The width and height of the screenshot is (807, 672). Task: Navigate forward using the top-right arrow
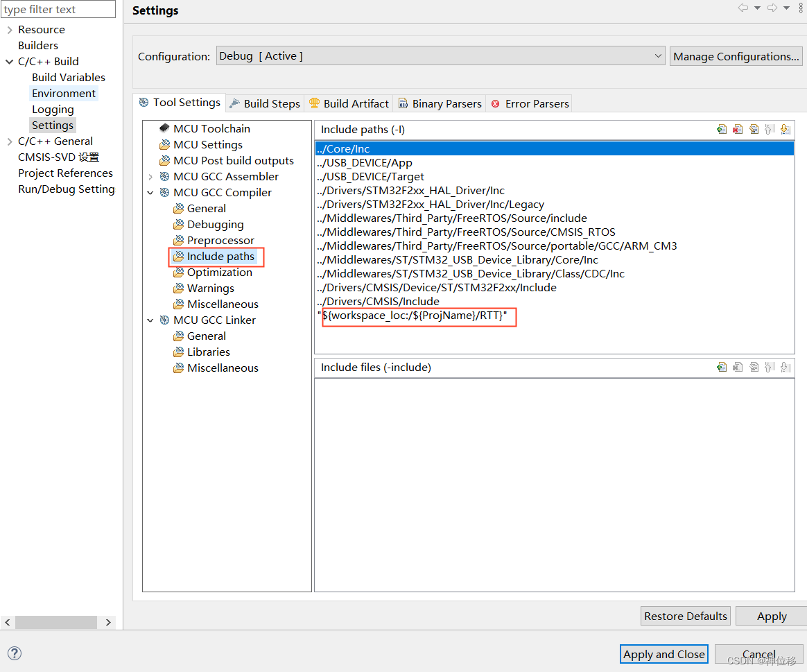click(x=771, y=8)
